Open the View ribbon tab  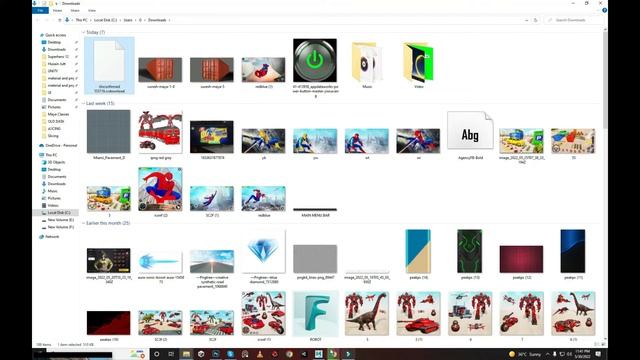92,11
